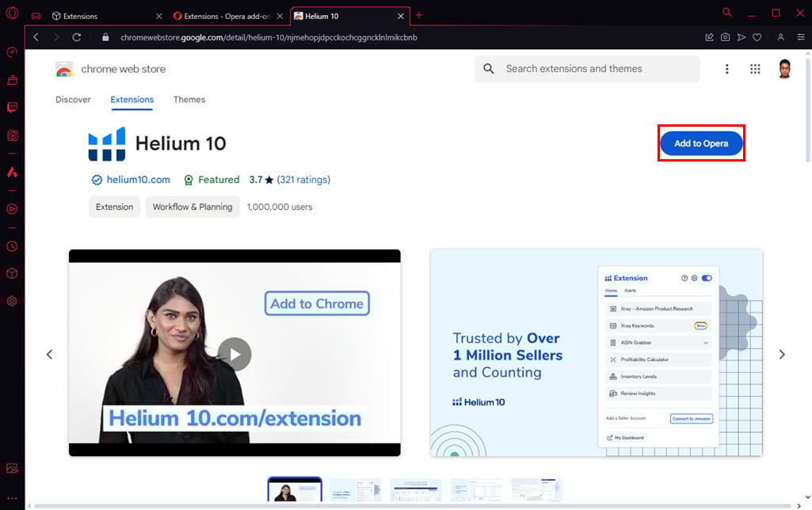Close the Helium 10 tab
The image size is (812, 510).
pyautogui.click(x=401, y=16)
